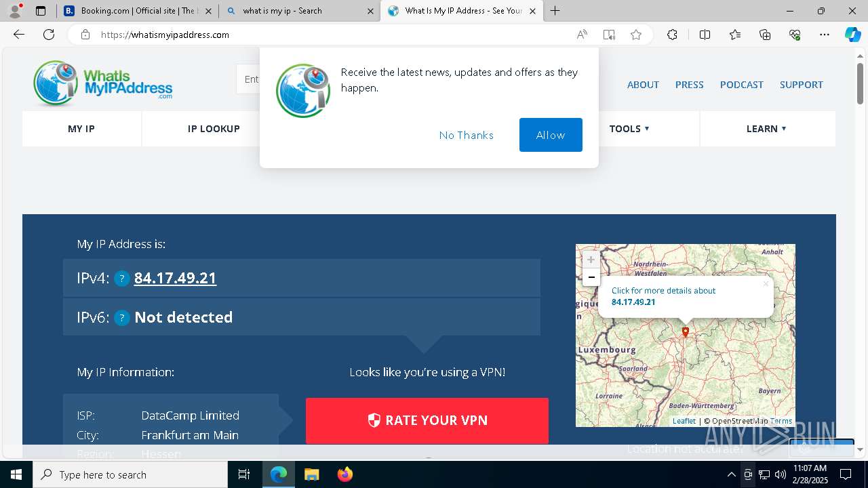Open Settings and more ellipsis menu
The width and height of the screenshot is (868, 488).
[x=825, y=35]
